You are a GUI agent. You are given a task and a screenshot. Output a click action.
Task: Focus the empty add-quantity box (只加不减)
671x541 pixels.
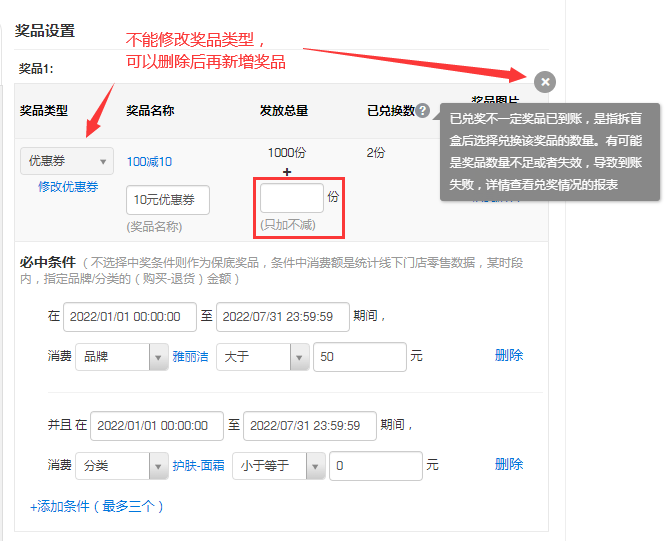pyautogui.click(x=291, y=198)
